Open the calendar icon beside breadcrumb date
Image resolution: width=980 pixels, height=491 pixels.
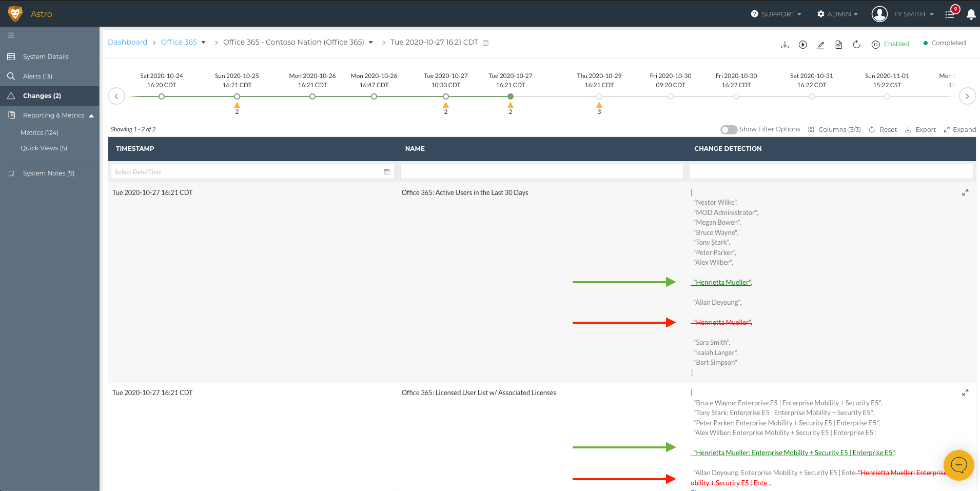(485, 43)
